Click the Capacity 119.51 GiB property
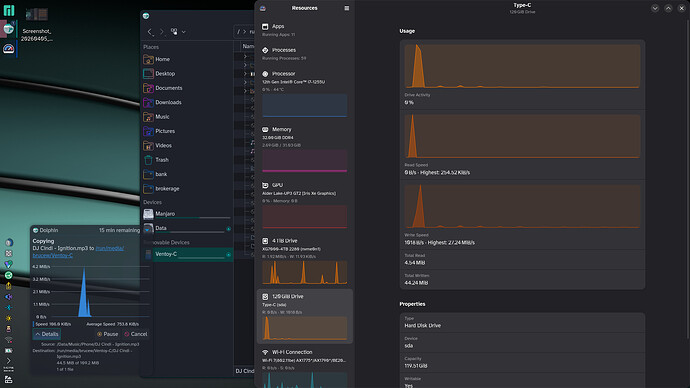Viewport: 690px width, 388px height. [x=522, y=363]
